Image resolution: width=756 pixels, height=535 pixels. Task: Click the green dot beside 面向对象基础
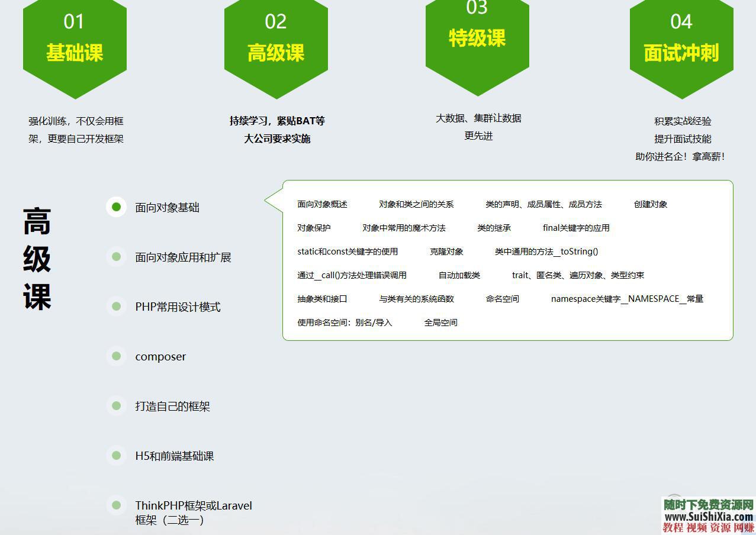[116, 207]
